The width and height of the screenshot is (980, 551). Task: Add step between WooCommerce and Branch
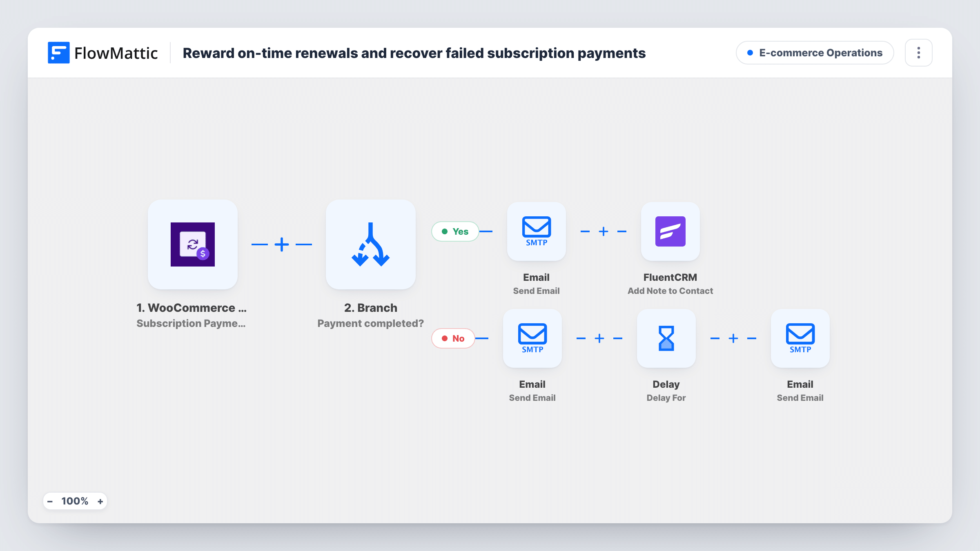(x=282, y=244)
